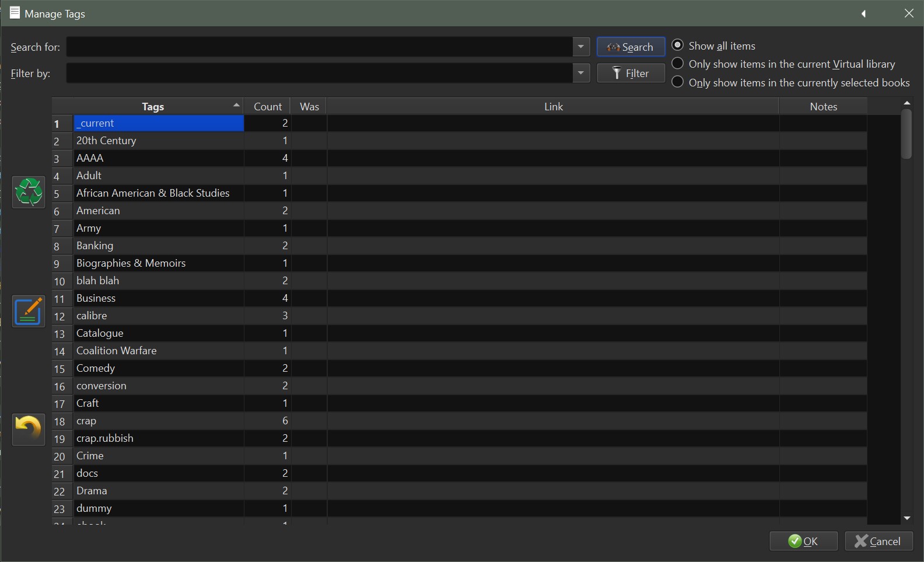Click the Filter button
924x562 pixels.
(631, 73)
